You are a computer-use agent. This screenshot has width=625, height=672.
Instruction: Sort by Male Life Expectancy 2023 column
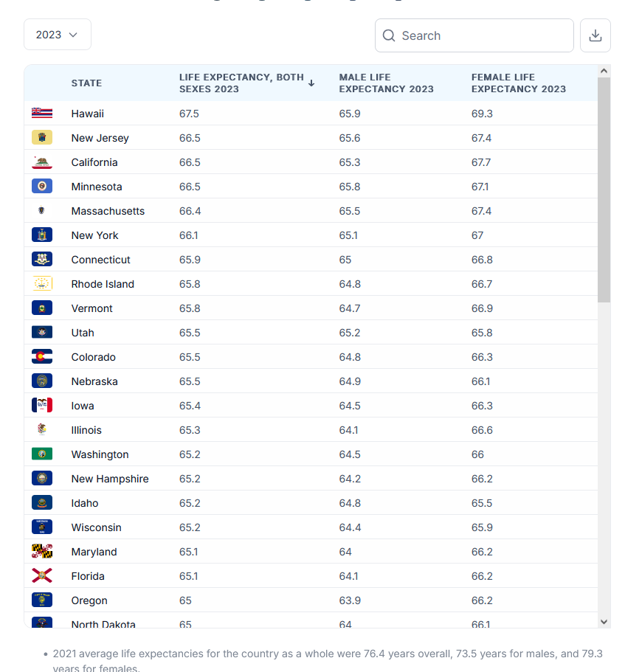[386, 83]
